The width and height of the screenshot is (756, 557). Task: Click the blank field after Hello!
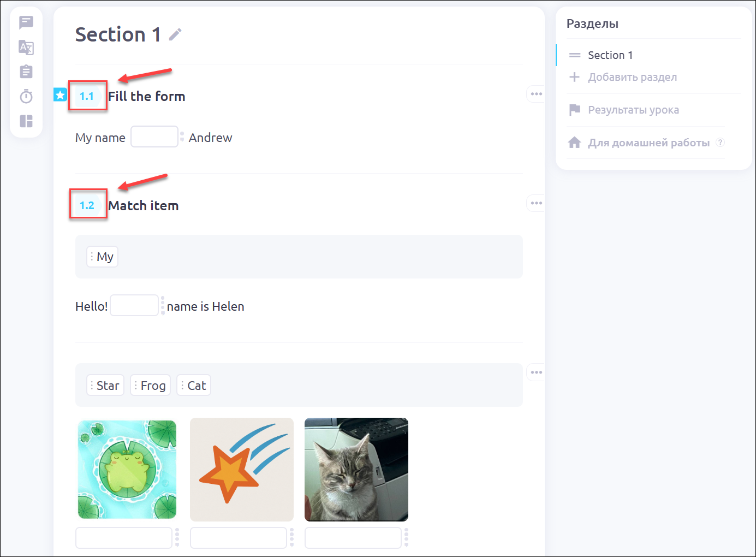click(x=134, y=305)
